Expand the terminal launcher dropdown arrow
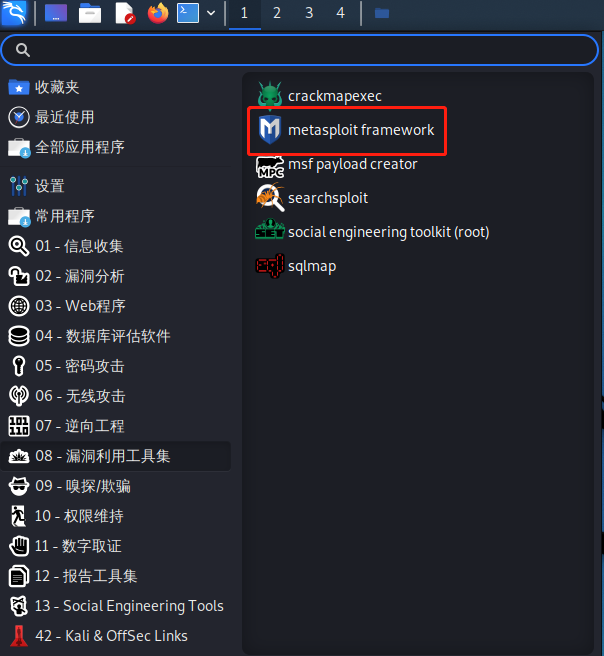 click(x=211, y=13)
